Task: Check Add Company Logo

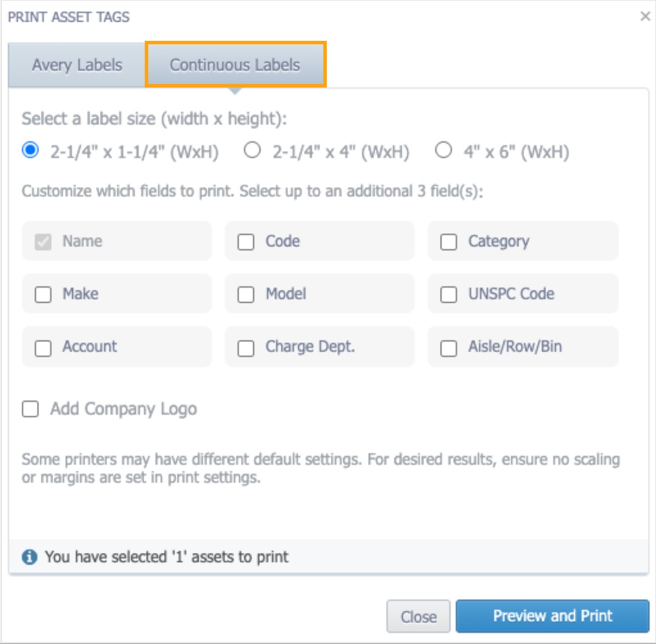Action: pos(30,409)
